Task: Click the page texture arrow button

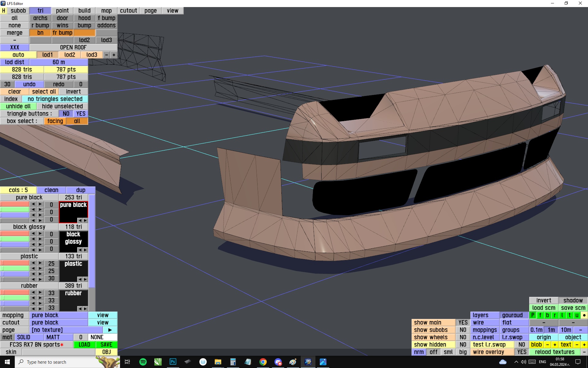Action: 110,330
